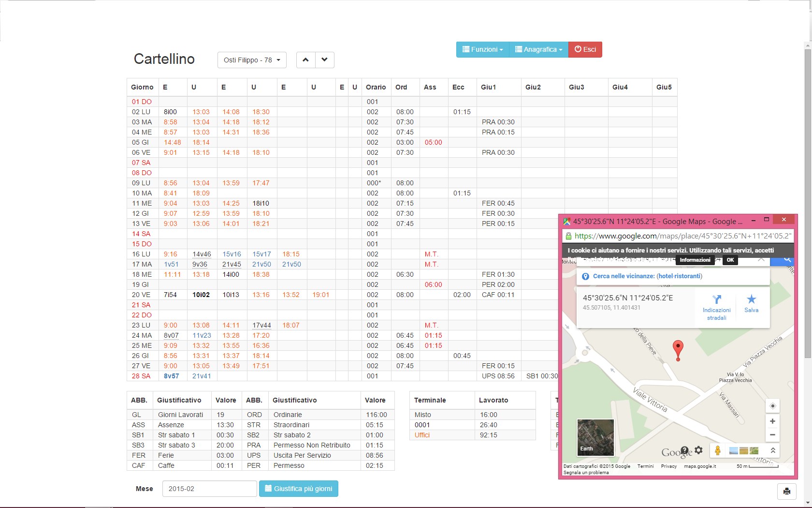The height and width of the screenshot is (508, 812).
Task: Save location with Salva star
Action: tap(751, 300)
